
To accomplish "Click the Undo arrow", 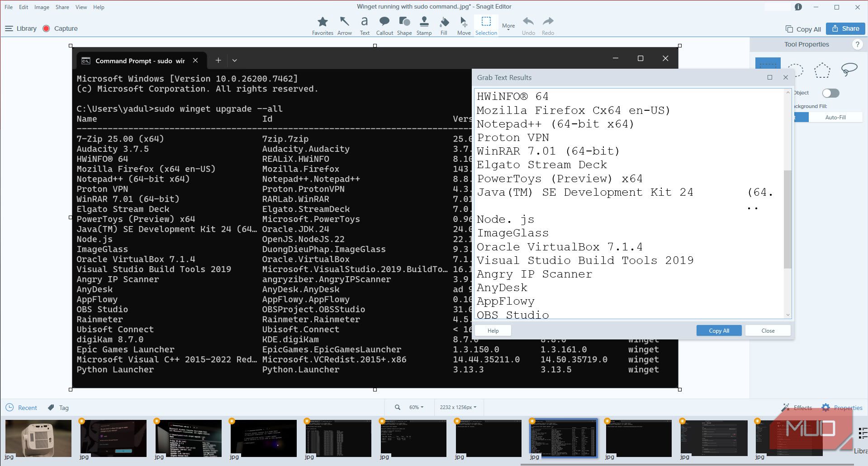I will (x=528, y=26).
